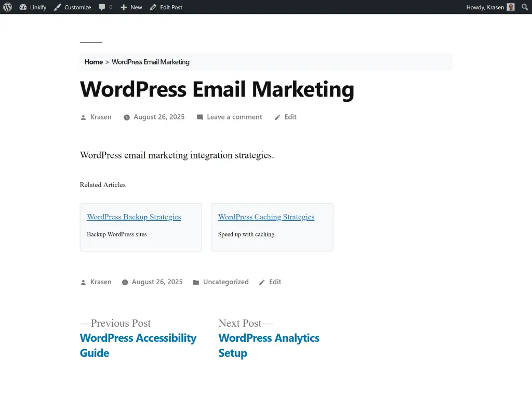Click pencil icon beside footer Edit

[x=262, y=282]
